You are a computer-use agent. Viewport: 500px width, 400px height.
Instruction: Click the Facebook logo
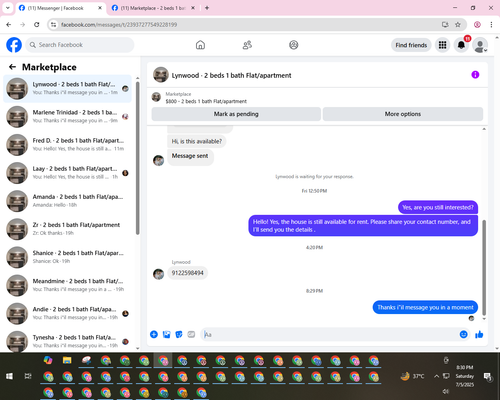pyautogui.click(x=14, y=45)
